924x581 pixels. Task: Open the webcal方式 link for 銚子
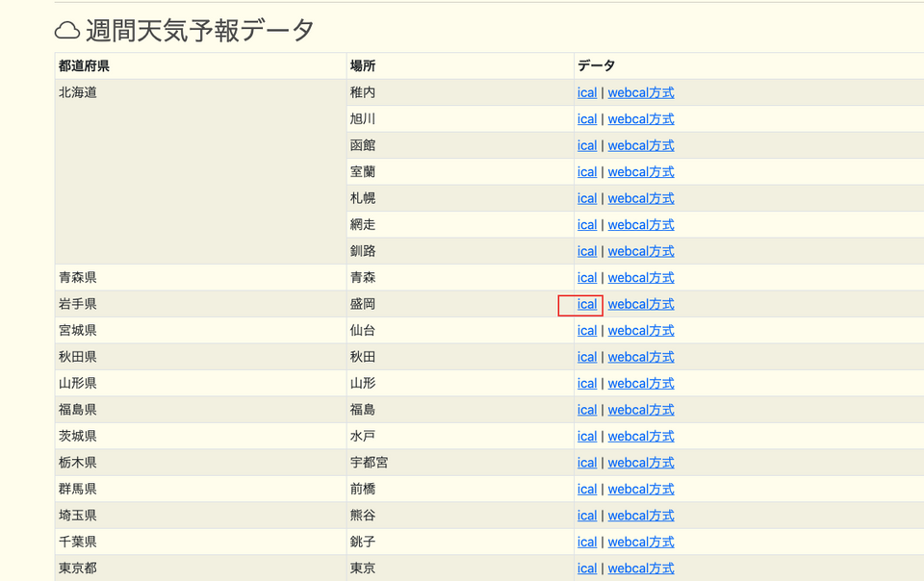641,543
